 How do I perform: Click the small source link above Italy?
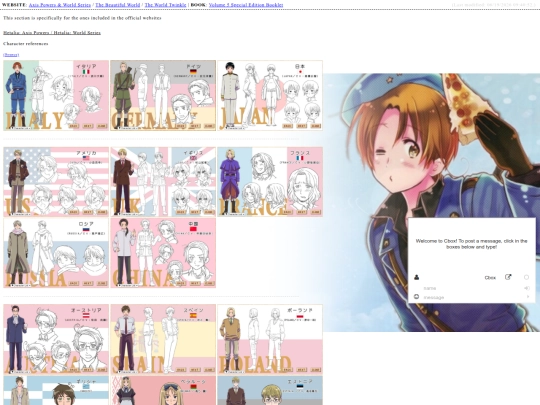[11, 55]
